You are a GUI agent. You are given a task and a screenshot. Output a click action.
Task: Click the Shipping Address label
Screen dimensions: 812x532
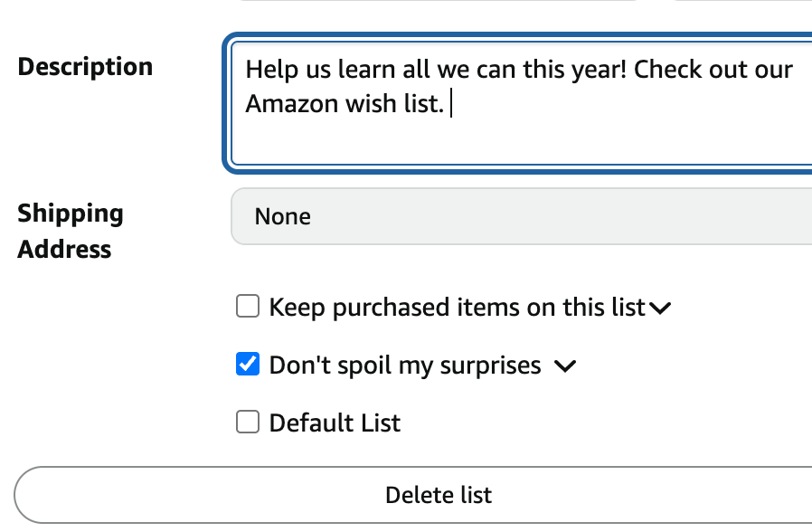71,231
